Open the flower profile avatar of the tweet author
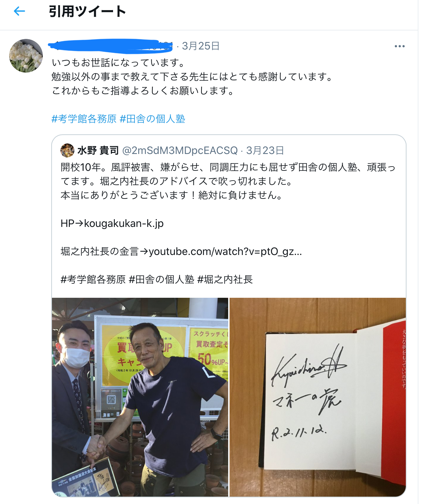423x504 pixels. [x=26, y=56]
